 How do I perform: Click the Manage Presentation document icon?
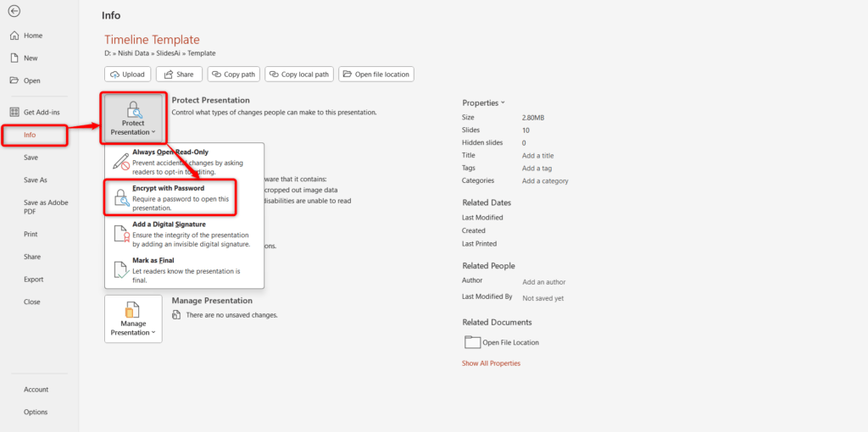[133, 309]
